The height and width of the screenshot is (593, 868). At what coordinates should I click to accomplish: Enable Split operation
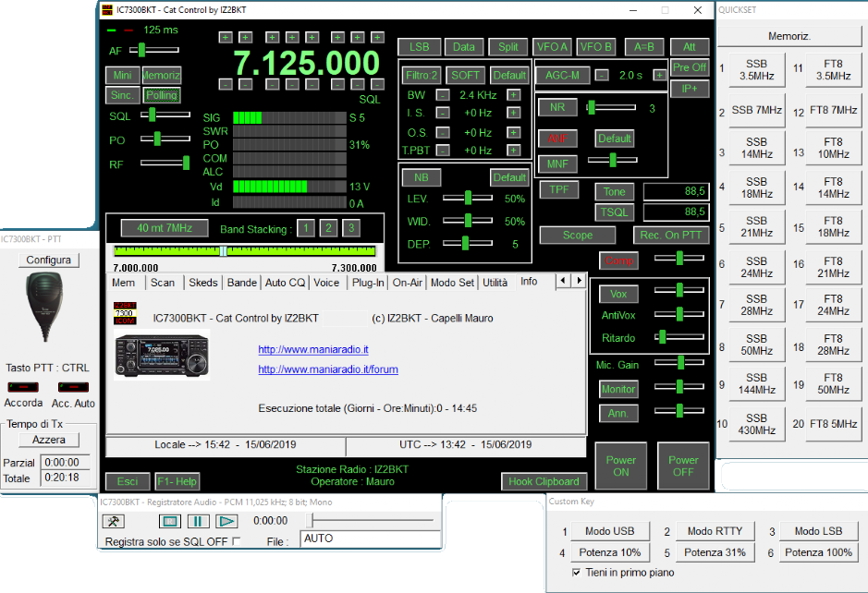(508, 47)
